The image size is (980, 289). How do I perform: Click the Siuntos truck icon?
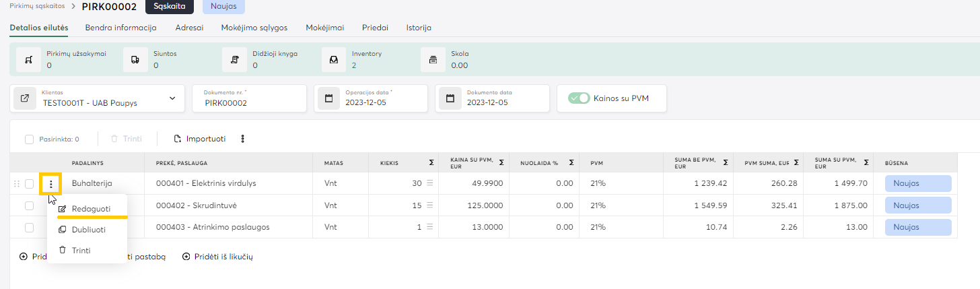135,59
